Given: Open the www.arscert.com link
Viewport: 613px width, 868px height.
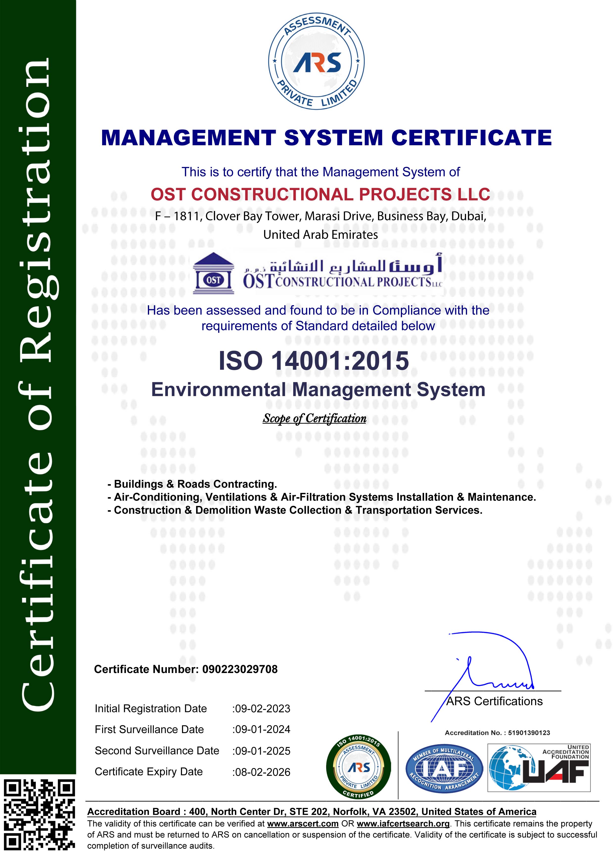Looking at the screenshot, I should point(302,824).
